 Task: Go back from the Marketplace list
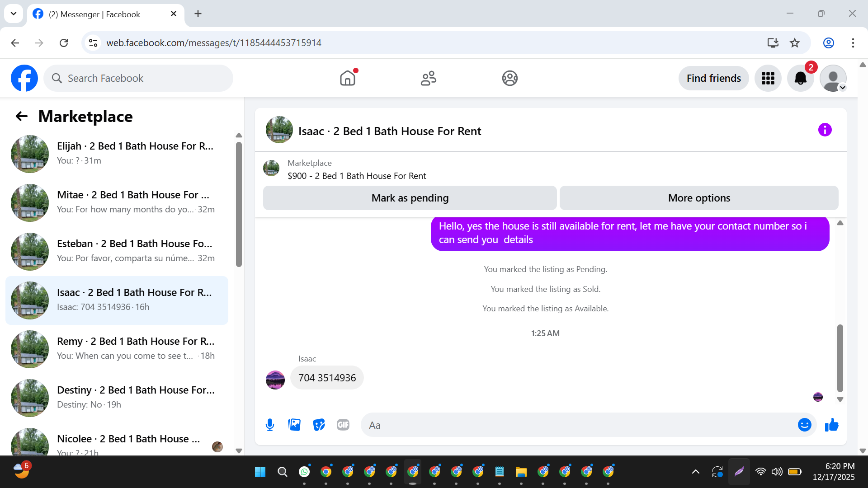(x=21, y=117)
